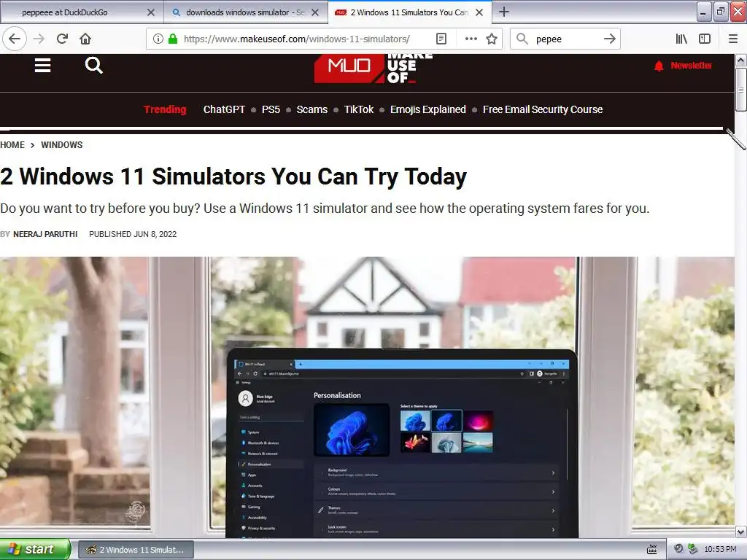
Task: Click the article title heading
Action: tap(233, 176)
